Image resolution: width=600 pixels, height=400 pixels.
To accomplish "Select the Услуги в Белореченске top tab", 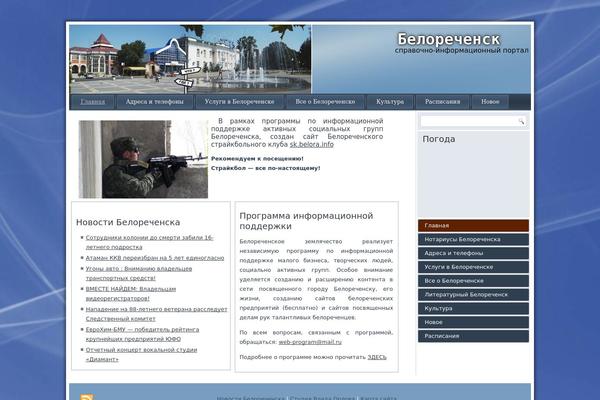I will click(x=240, y=102).
